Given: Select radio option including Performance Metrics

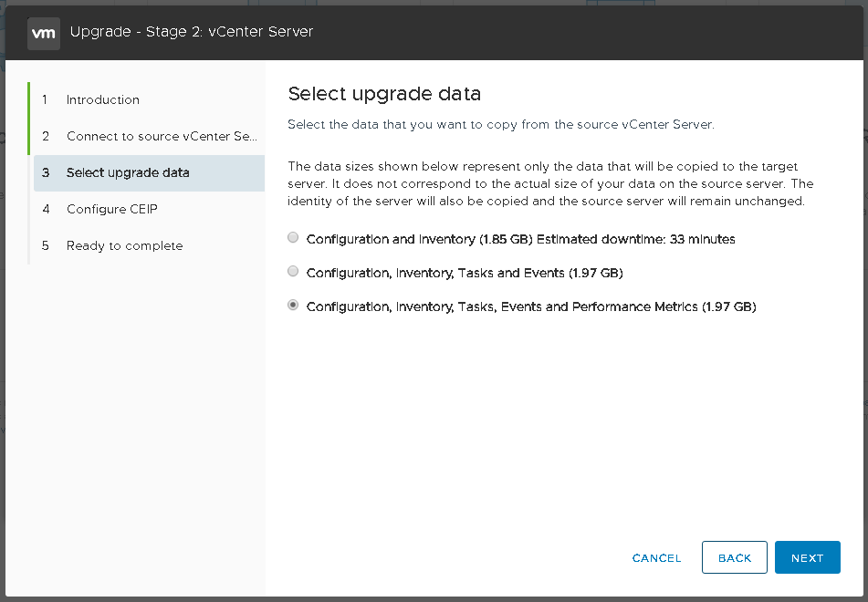Looking at the screenshot, I should [293, 306].
